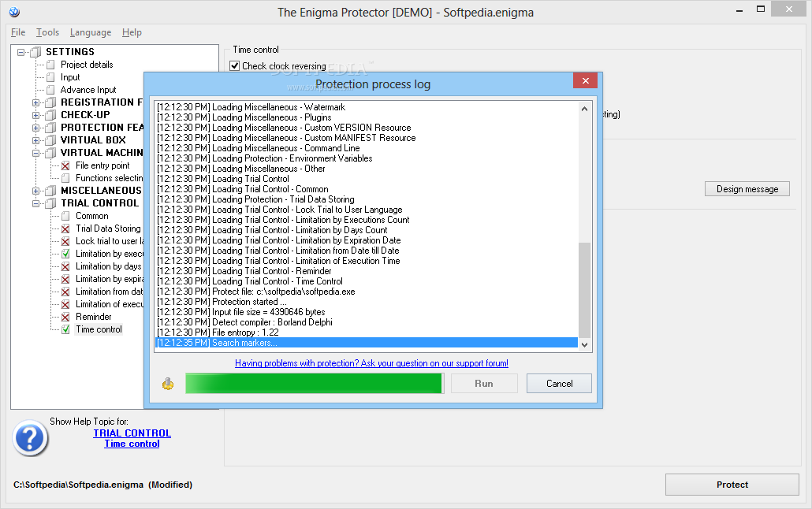Image resolution: width=812 pixels, height=509 pixels.
Task: Close the Protection process log dialog
Action: (x=586, y=81)
